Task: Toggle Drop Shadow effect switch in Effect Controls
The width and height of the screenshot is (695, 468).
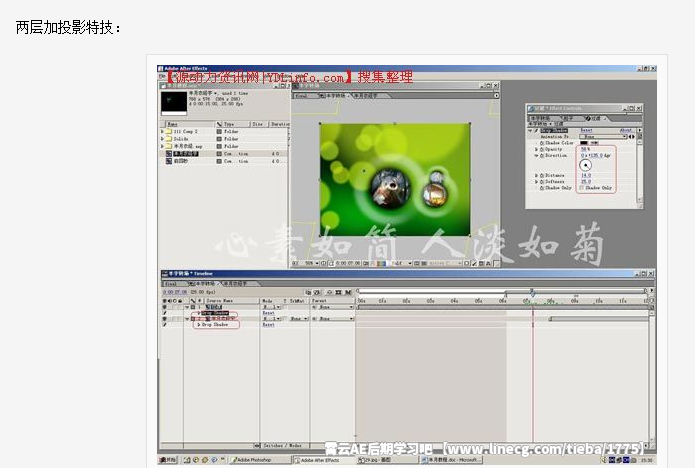Action: click(x=536, y=131)
